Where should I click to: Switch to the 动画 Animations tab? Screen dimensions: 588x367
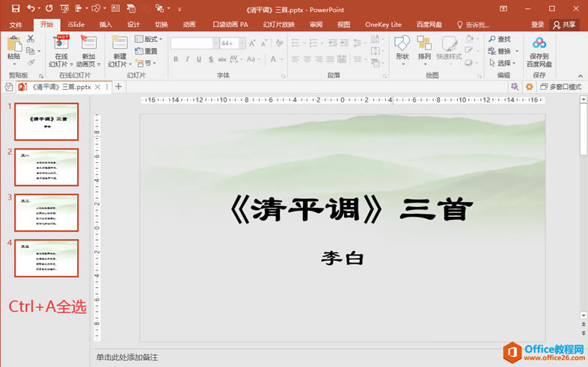pos(189,25)
